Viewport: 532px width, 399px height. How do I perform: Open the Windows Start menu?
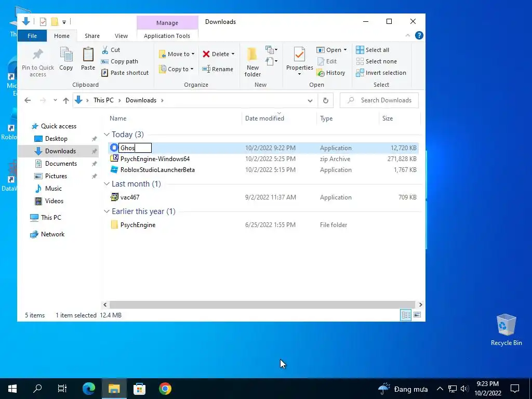pyautogui.click(x=12, y=389)
